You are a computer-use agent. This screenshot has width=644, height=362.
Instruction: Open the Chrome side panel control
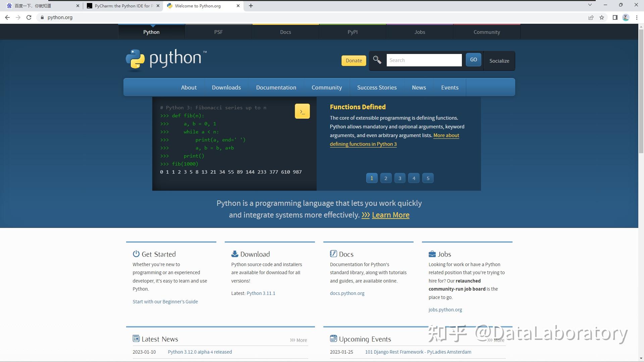[x=615, y=17]
